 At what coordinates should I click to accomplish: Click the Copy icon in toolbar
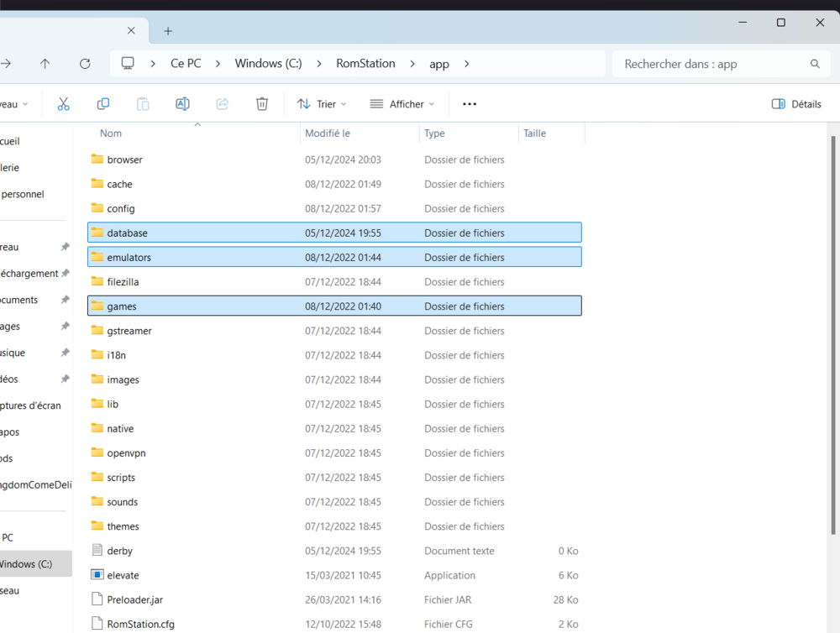[103, 104]
